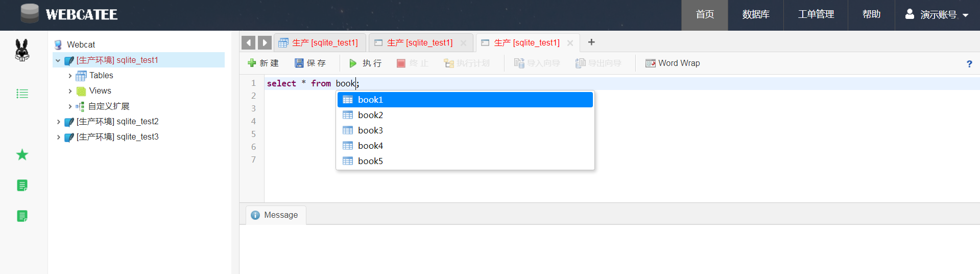Expand the Views tree node
Image resolution: width=980 pixels, height=274 pixels.
pos(70,91)
